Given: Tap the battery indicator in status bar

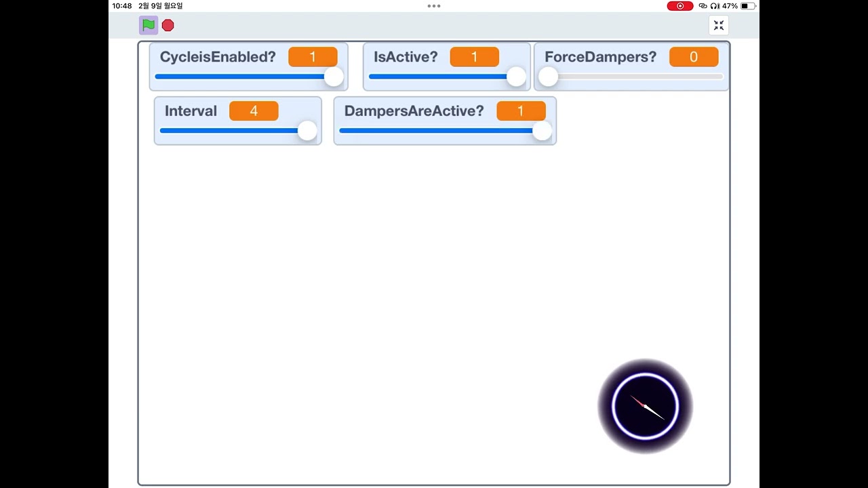Looking at the screenshot, I should 749,6.
